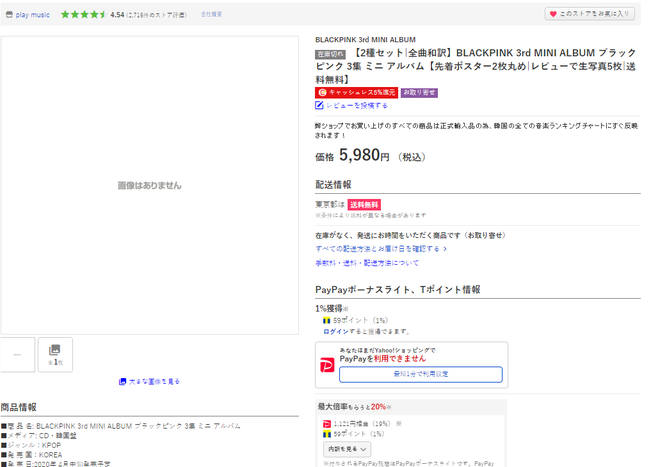This screenshot has width=660, height=467.
Task: Click the 最大倍率もらうと20% text
Action: (x=354, y=407)
